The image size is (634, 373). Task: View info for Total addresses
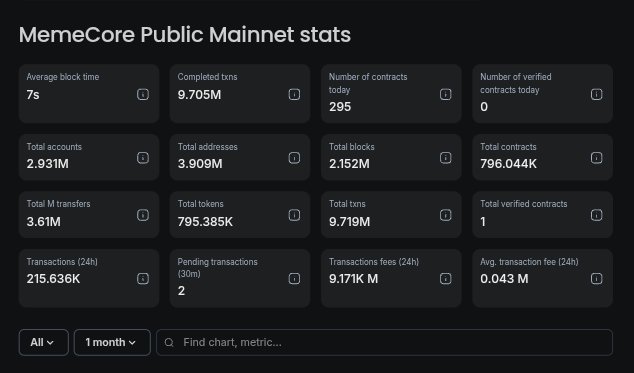(294, 158)
